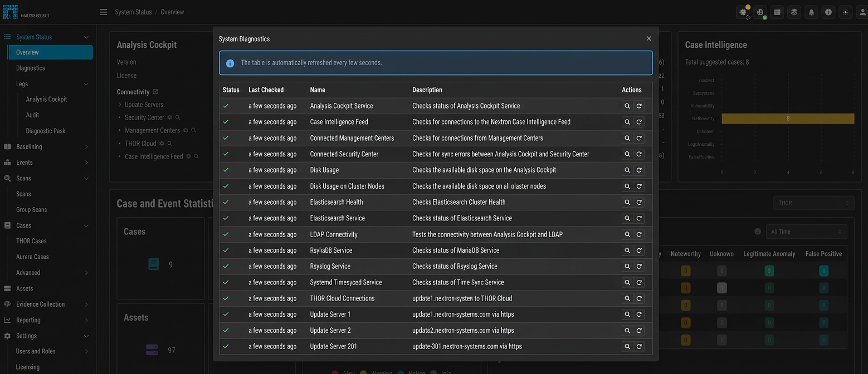Open details for LDAP Connectivity check
The image size is (868, 374).
(627, 234)
